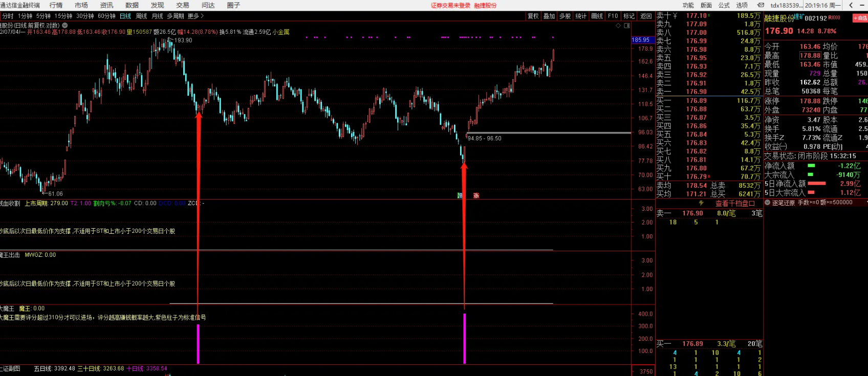The image size is (868, 376).
Task: Click 查看千档盘口 link
Action: click(735, 203)
